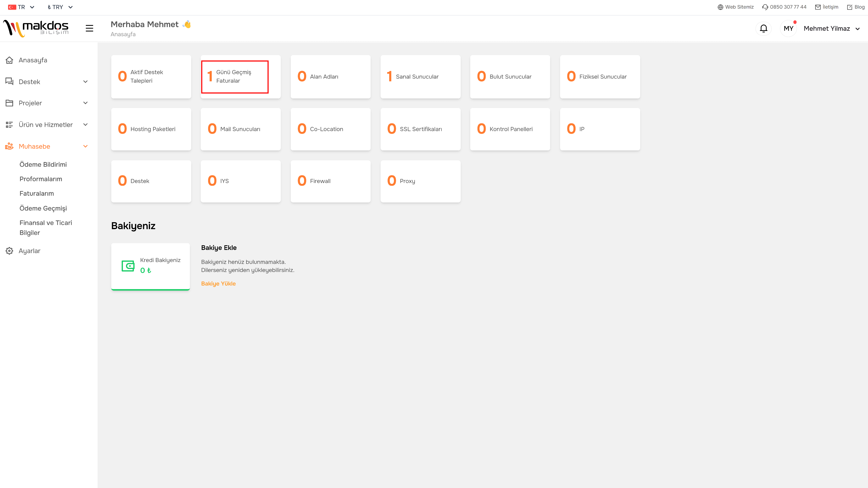The image size is (868, 488).
Task: Click the Web Sitemiz globe icon
Action: [x=721, y=7]
